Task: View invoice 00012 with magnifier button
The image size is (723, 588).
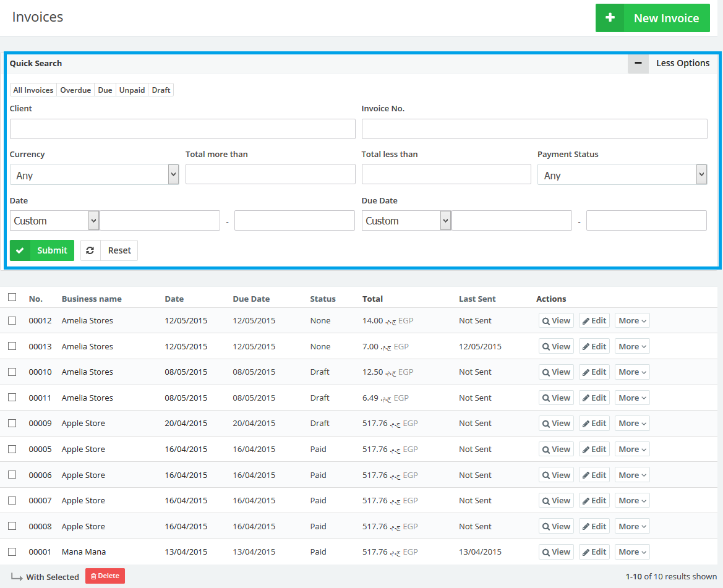Action: [556, 321]
